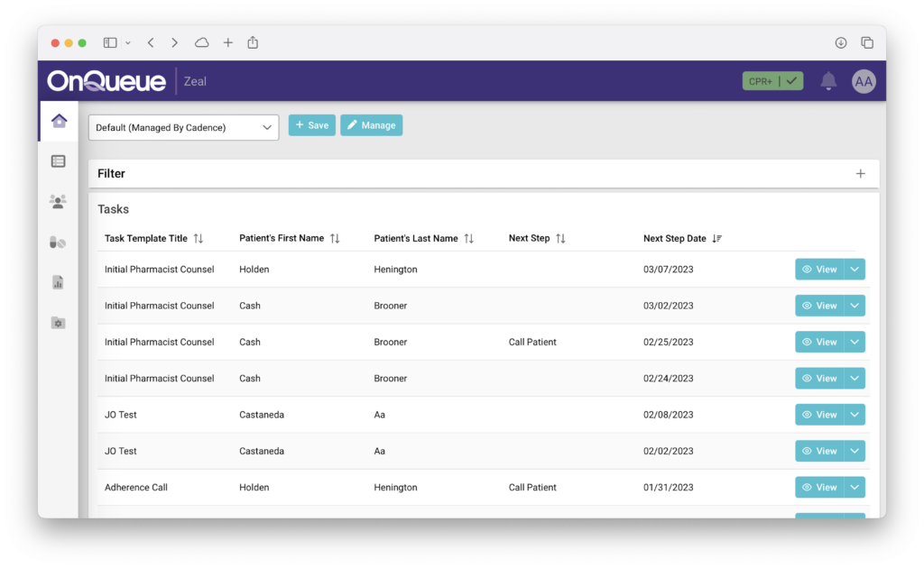Sort by Task Template Title column
Image resolution: width=924 pixels, height=568 pixels.
click(199, 239)
